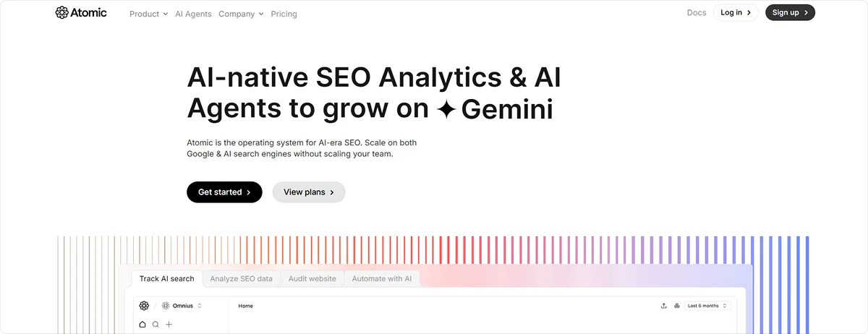Viewport: 868px width, 334px height.
Task: Click the home icon in the dashboard sidebar
Action: pyautogui.click(x=142, y=325)
